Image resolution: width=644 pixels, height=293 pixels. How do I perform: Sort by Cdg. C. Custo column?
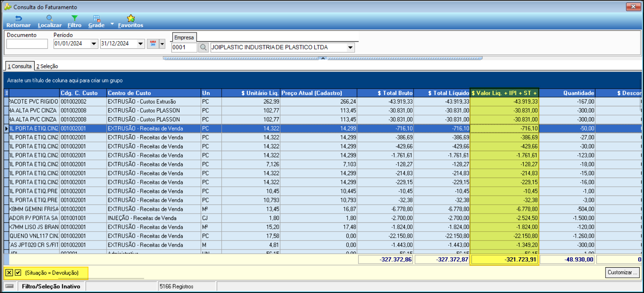[83, 93]
